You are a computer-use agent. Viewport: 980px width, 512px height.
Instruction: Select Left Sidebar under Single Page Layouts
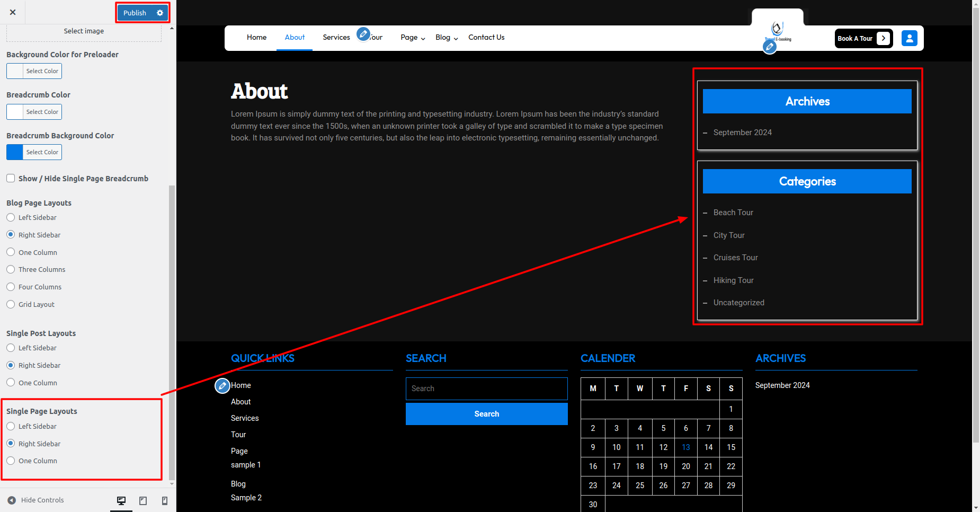(x=11, y=427)
